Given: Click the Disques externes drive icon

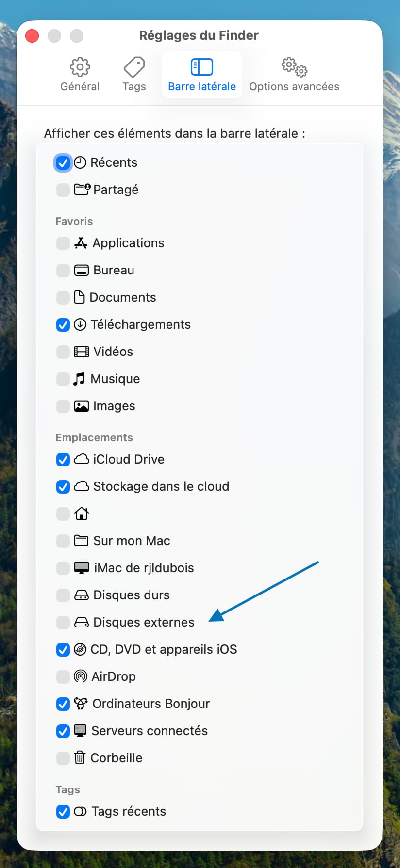Looking at the screenshot, I should pos(82,622).
